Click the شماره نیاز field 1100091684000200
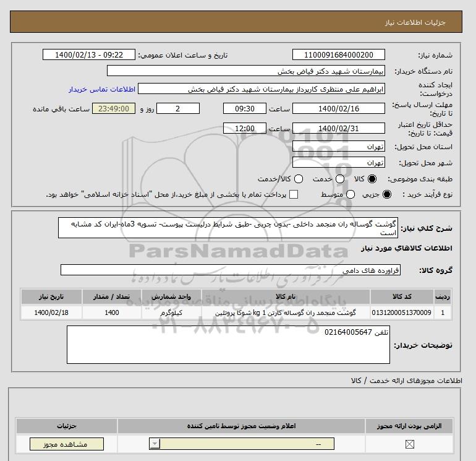This screenshot has height=461, width=476. pos(339,54)
